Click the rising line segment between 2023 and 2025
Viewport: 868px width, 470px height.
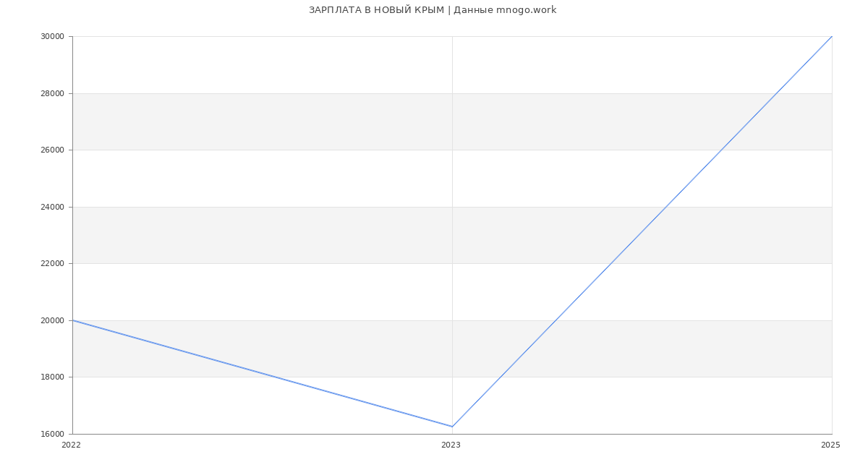642,231
